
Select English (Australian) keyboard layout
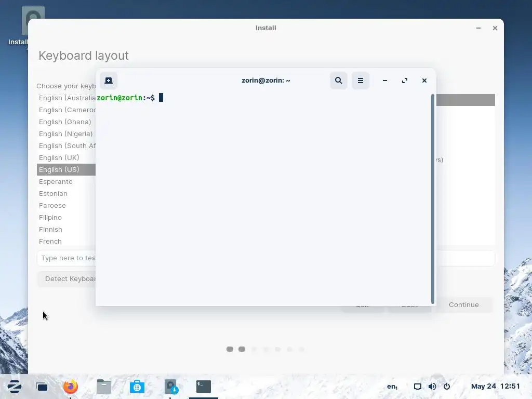click(x=66, y=98)
